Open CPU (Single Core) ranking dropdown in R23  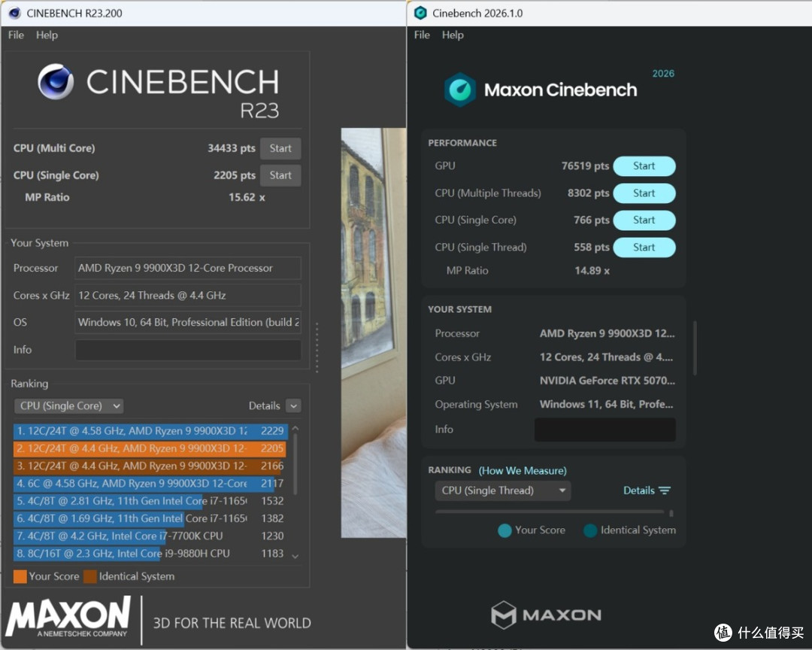tap(69, 405)
